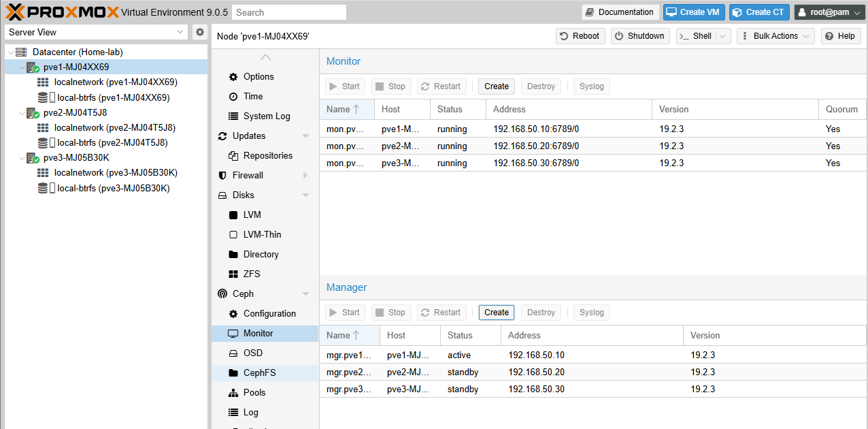This screenshot has width=868, height=429.
Task: Click the Pools sitemap icon
Action: pyautogui.click(x=233, y=393)
